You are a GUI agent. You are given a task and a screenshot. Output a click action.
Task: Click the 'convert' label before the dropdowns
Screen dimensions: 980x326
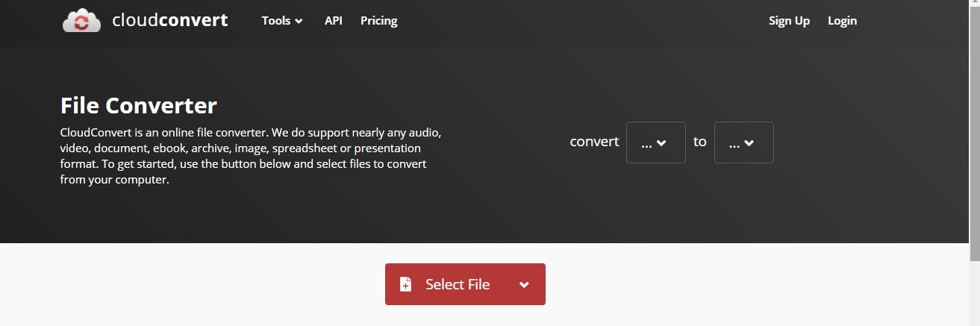pyautogui.click(x=594, y=141)
